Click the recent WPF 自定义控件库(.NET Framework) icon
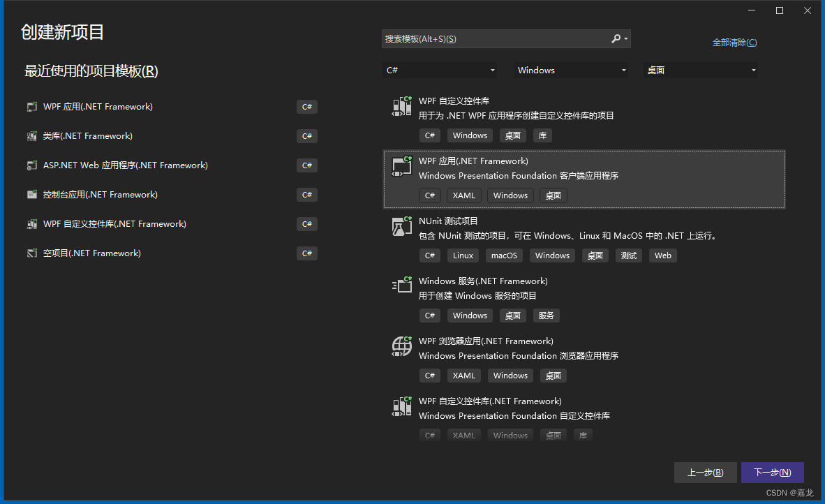 click(32, 224)
